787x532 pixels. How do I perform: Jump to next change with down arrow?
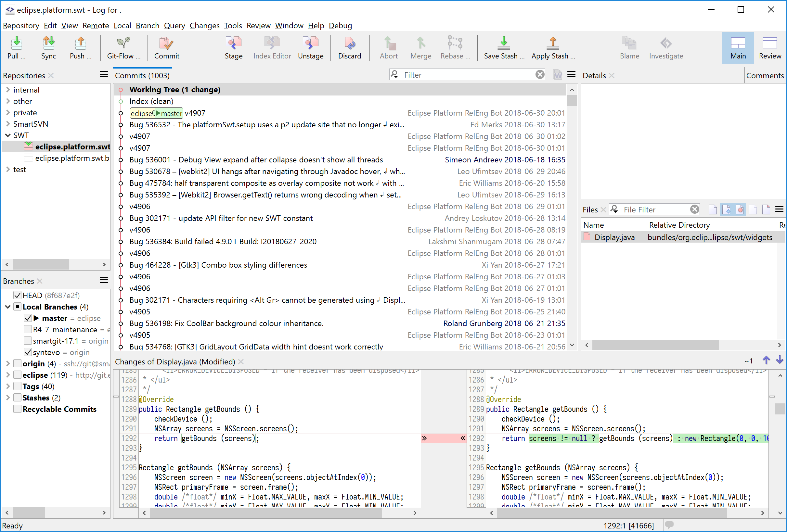779,360
